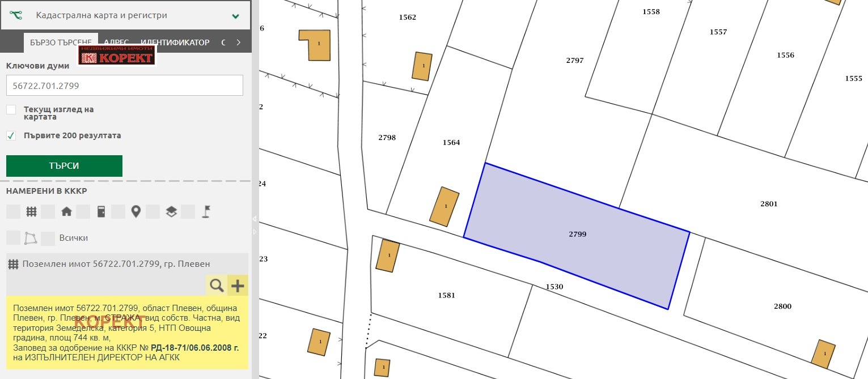Image resolution: width=868 pixels, height=379 pixels.
Task: Zoom to result with magnifier icon
Action: coord(217,286)
